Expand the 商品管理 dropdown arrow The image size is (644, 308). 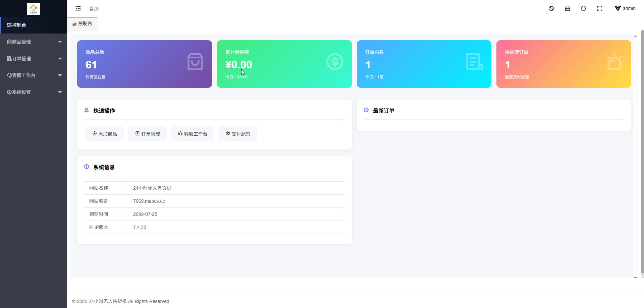60,42
